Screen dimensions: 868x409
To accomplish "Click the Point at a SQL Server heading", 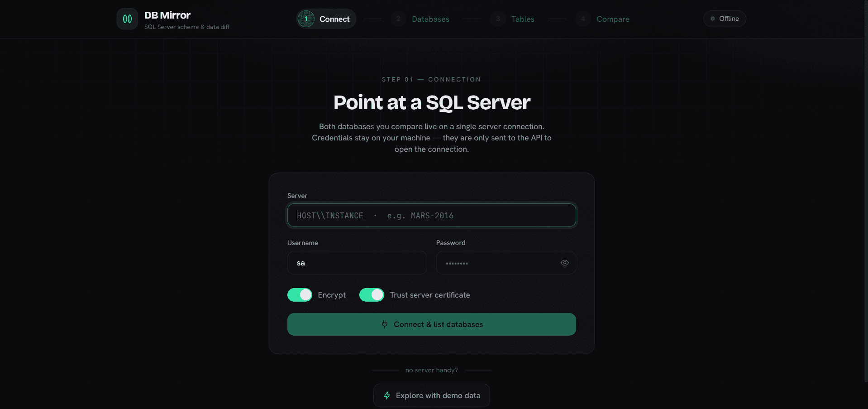I will [432, 102].
